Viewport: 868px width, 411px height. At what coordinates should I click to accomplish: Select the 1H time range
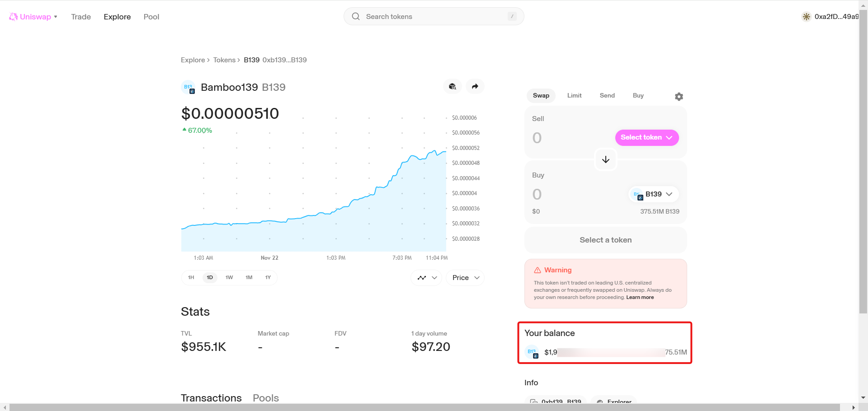click(191, 277)
